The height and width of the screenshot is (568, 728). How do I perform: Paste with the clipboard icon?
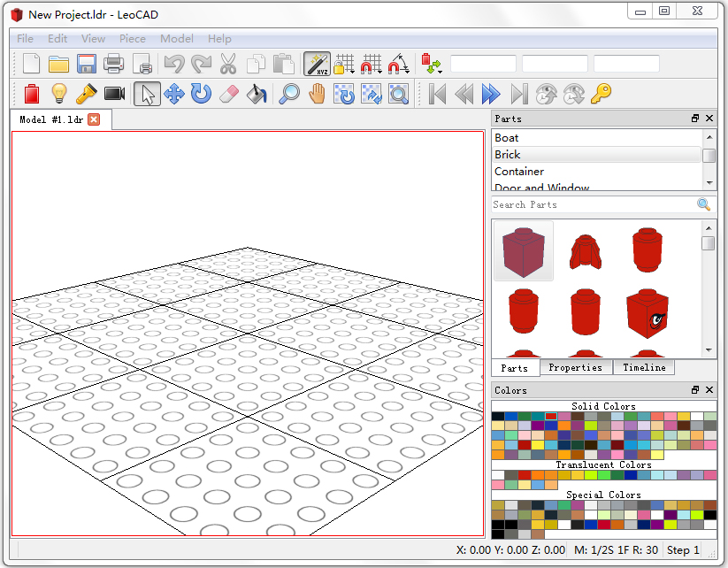point(283,64)
